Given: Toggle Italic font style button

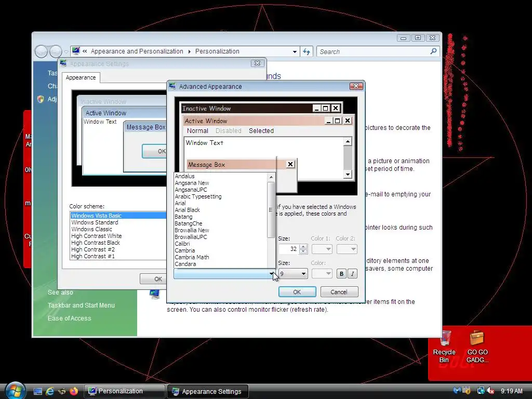Looking at the screenshot, I should pyautogui.click(x=353, y=274).
